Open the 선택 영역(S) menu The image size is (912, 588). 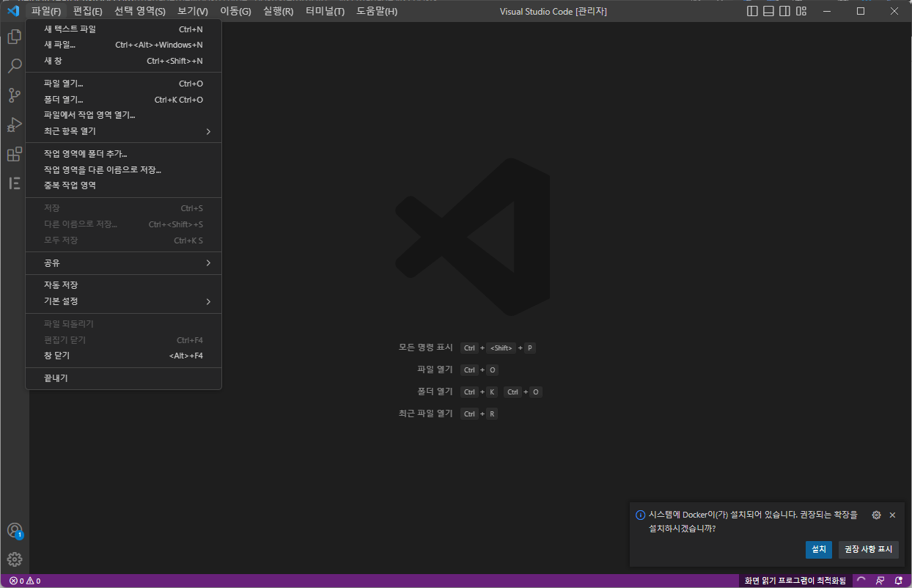(140, 11)
